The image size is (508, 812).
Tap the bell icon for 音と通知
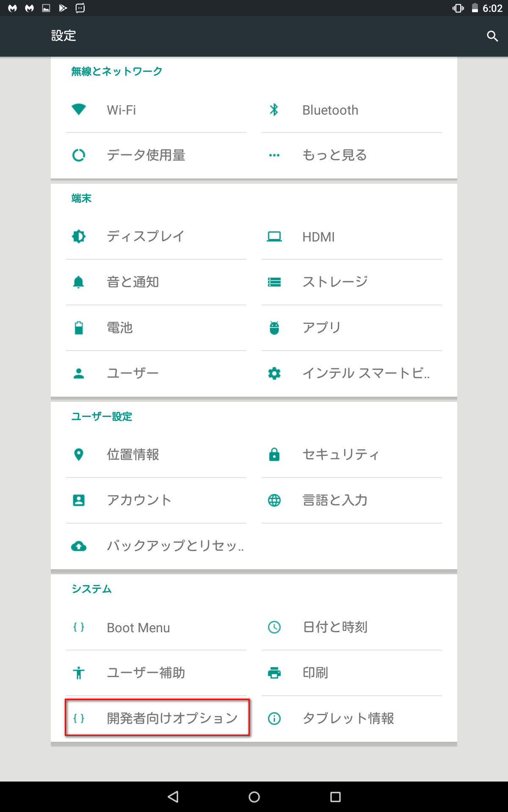[x=79, y=282]
